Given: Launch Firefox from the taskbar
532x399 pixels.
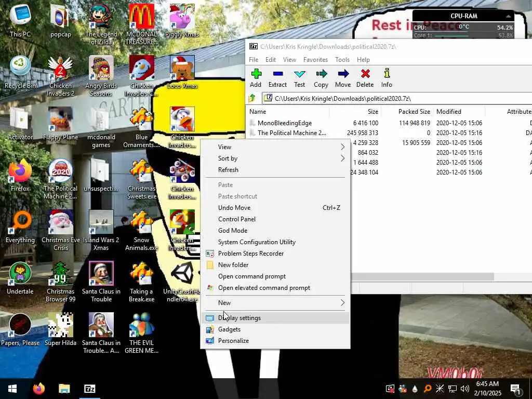Looking at the screenshot, I should pyautogui.click(x=38, y=389).
